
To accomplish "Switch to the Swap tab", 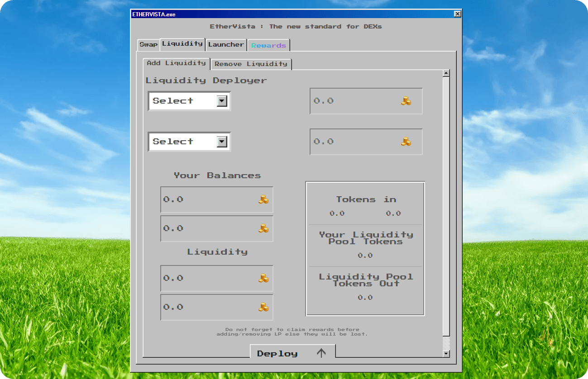I will (148, 45).
